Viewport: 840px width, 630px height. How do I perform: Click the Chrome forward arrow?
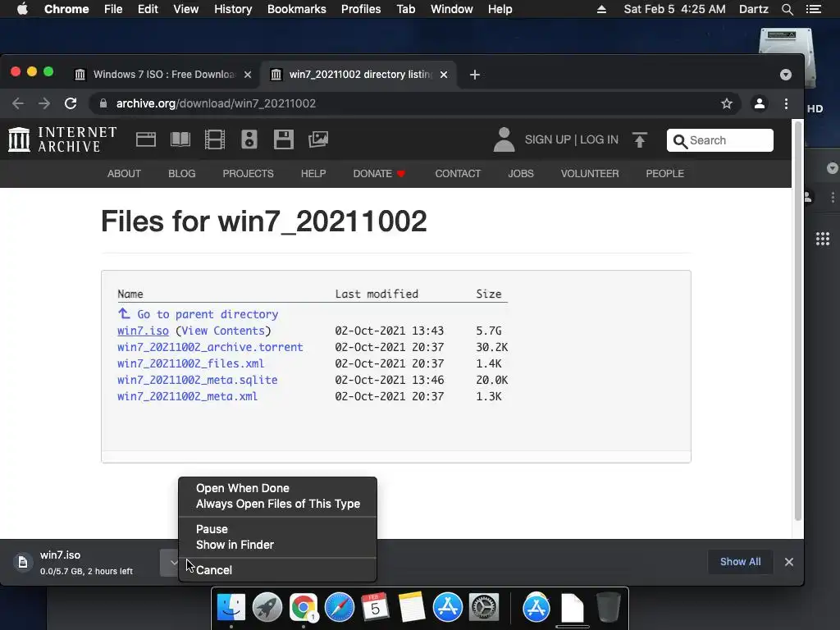click(x=44, y=103)
